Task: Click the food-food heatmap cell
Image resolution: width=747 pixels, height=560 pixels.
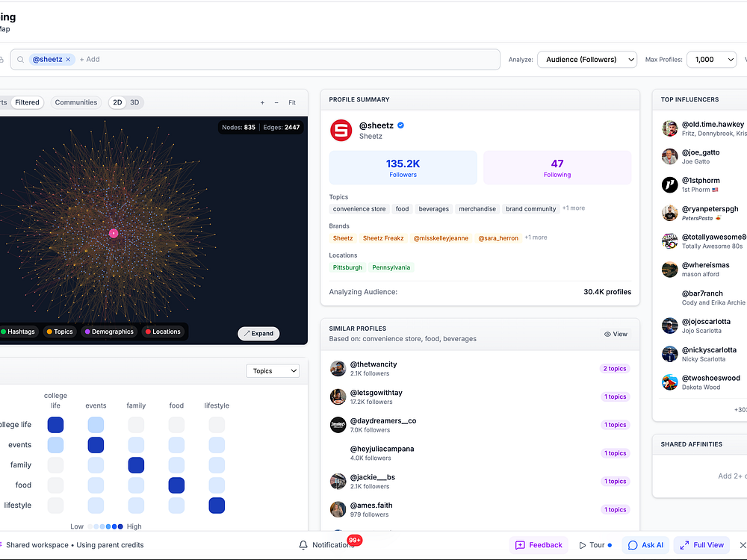Action: click(x=176, y=485)
